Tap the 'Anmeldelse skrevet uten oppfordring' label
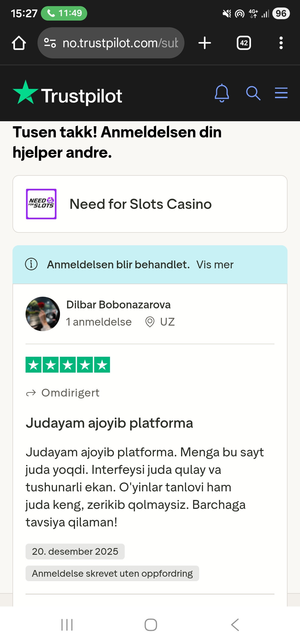 112,573
